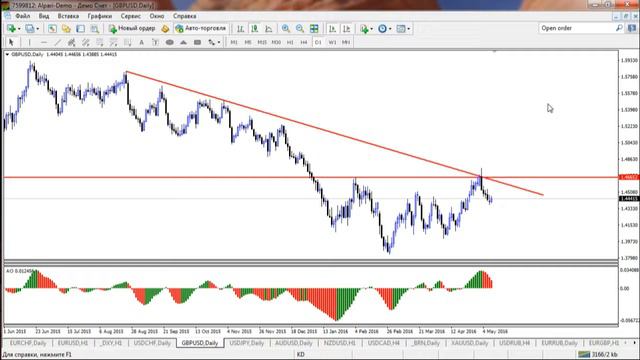Zoom in on the chart
Screen dimensions: 640x360
(x=286, y=29)
